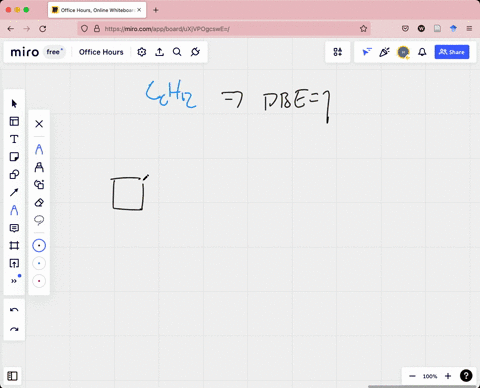Click the Office Hours board title
The height and width of the screenshot is (388, 480).
[101, 52]
